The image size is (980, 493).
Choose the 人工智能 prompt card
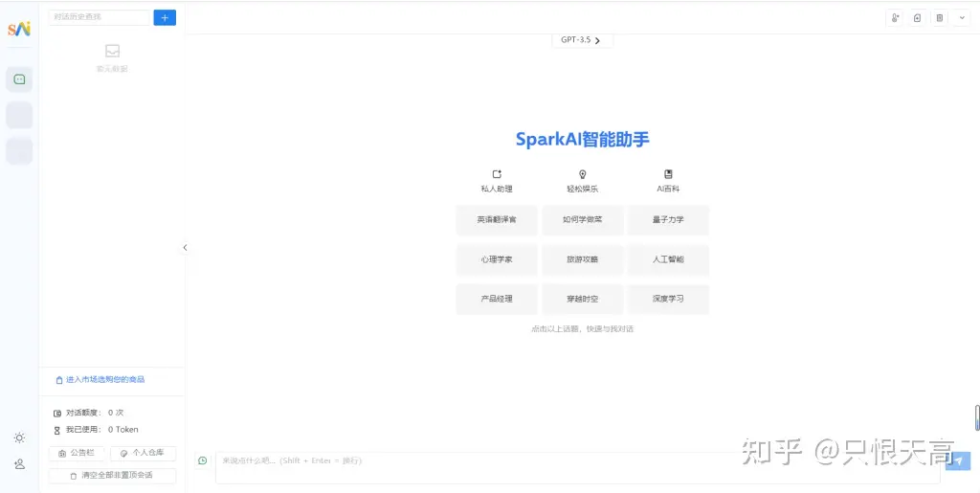(668, 259)
